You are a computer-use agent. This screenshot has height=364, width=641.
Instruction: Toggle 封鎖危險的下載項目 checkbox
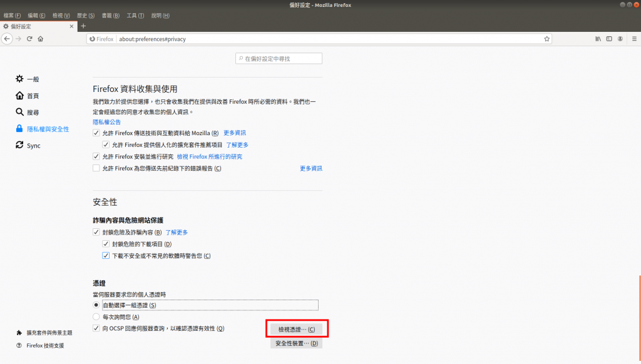click(x=106, y=244)
